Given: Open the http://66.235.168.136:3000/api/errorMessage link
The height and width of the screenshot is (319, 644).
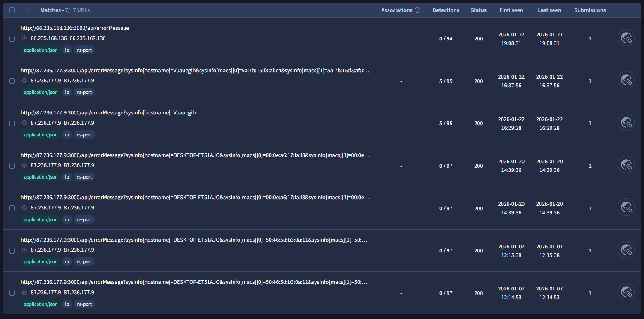Looking at the screenshot, I should pos(75,28).
